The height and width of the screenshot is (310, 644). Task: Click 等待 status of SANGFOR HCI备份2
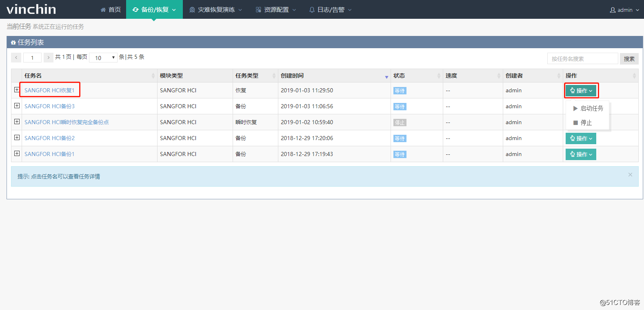pos(400,138)
